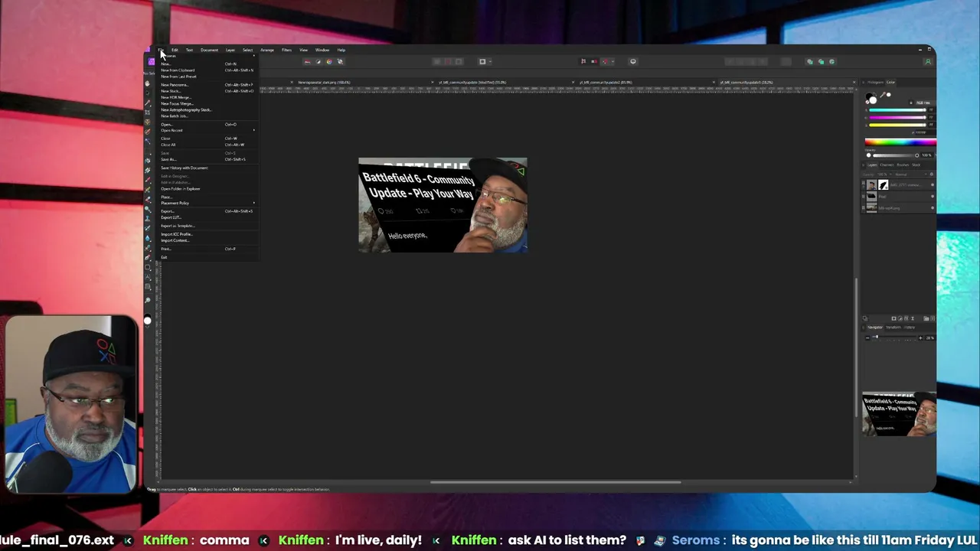The image size is (980, 551).
Task: Adjust the magenta color slider
Action: [x=897, y=117]
